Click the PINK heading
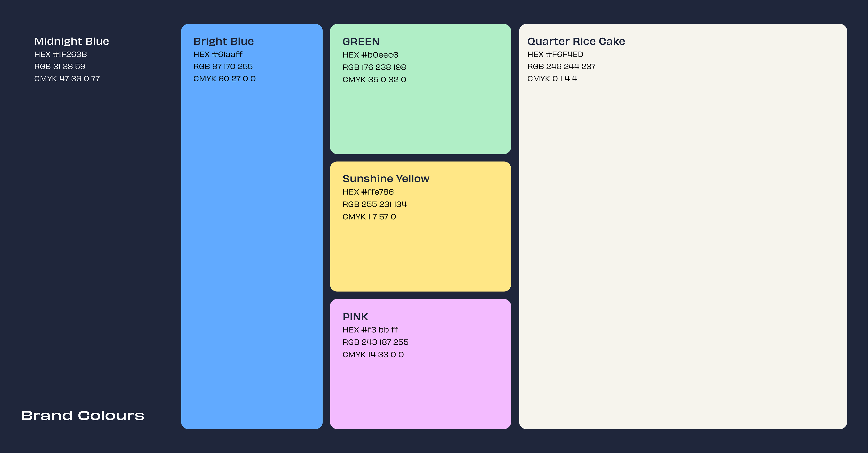 coord(356,317)
